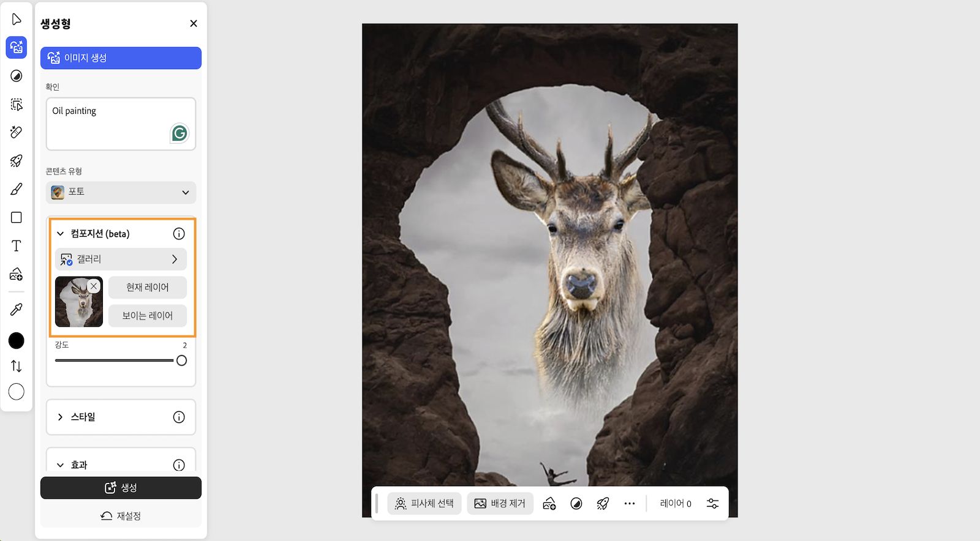The width and height of the screenshot is (980, 541).
Task: Click the Oil painting prompt text field
Action: [121, 124]
